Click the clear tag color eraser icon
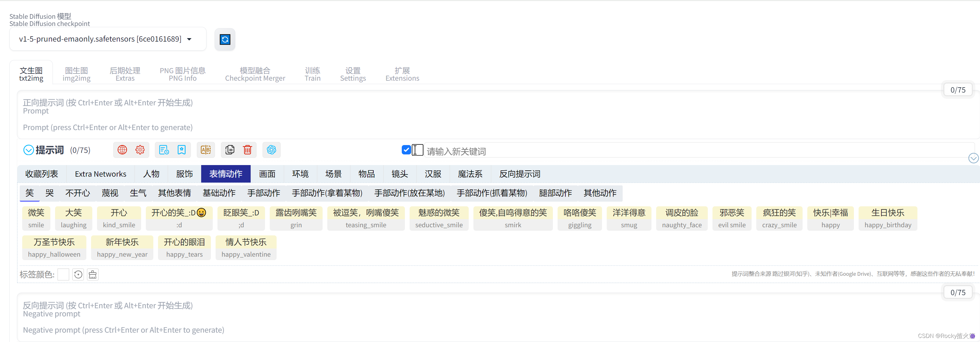 tap(93, 274)
